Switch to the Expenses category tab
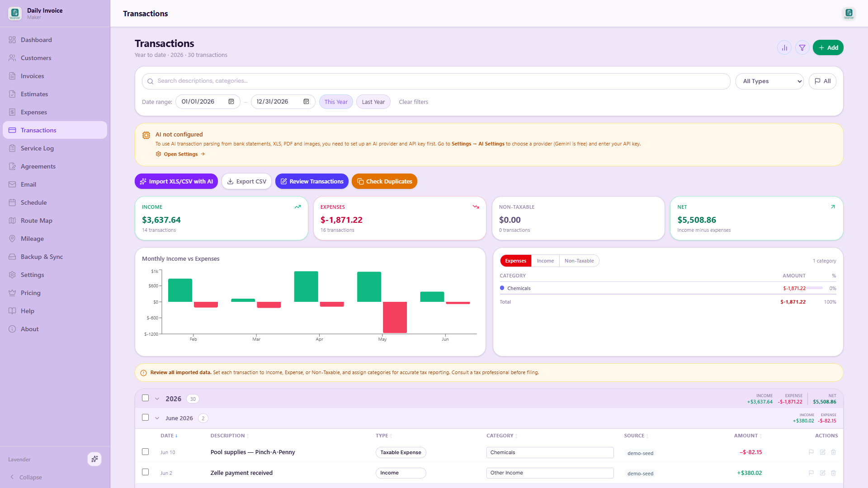 click(515, 261)
